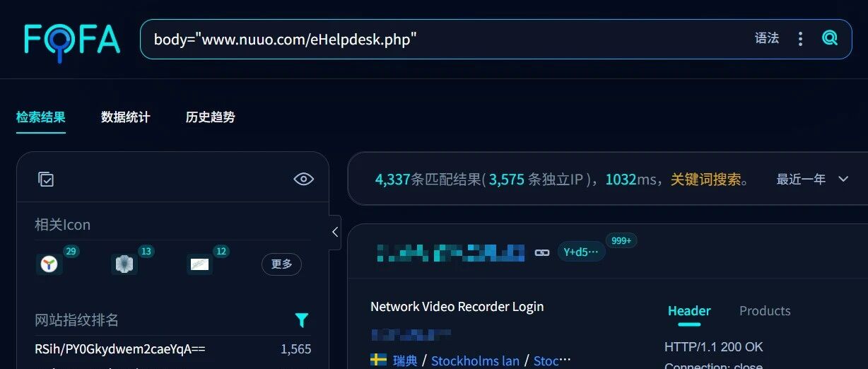Click the 4,337 match count
This screenshot has height=369, width=868.
click(392, 180)
